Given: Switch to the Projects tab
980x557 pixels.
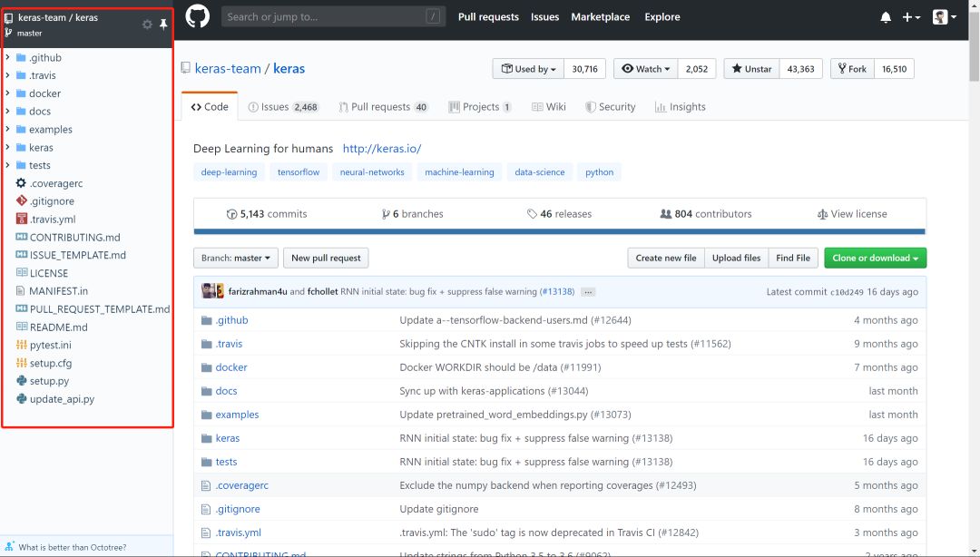Looking at the screenshot, I should (480, 107).
